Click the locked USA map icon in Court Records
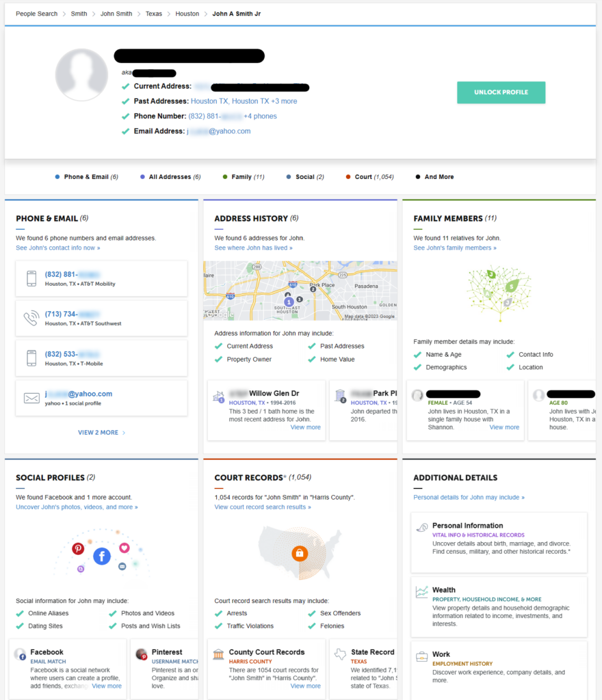Image resolution: width=602 pixels, height=700 pixels. click(x=299, y=554)
